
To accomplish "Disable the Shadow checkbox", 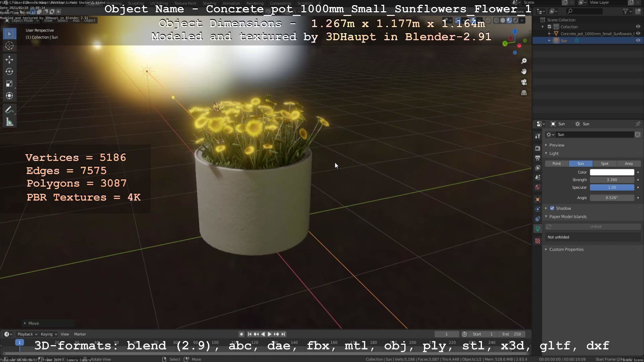I will (x=552, y=208).
